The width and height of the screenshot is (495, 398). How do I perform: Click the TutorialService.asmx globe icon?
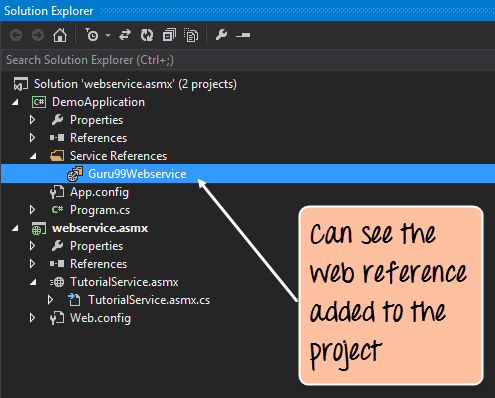[57, 282]
